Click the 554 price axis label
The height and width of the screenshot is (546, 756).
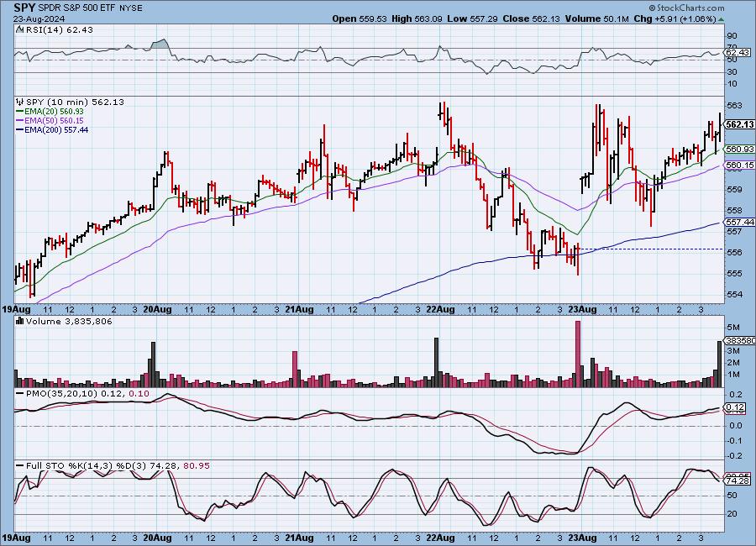point(734,294)
